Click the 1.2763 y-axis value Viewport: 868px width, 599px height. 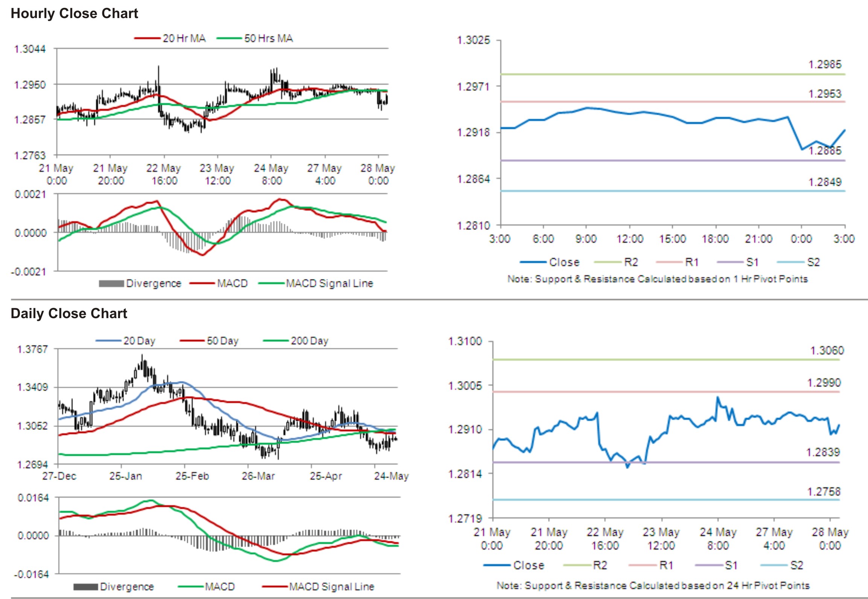pyautogui.click(x=30, y=155)
